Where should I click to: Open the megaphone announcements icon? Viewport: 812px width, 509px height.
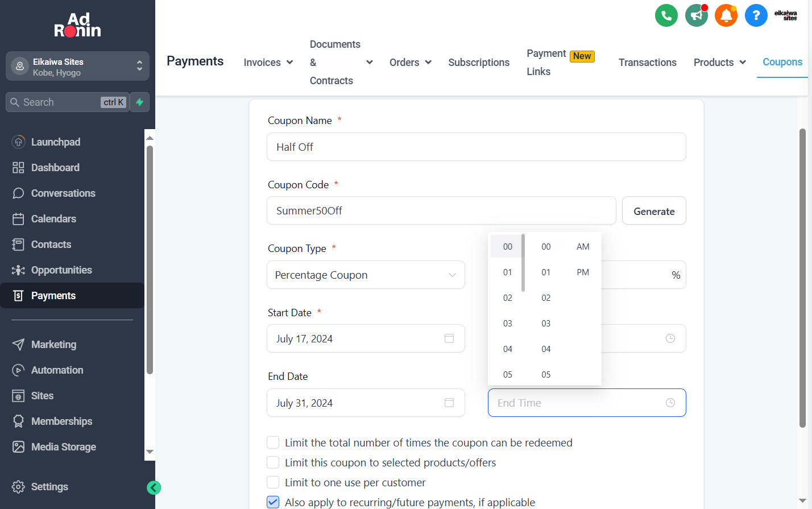coord(697,15)
